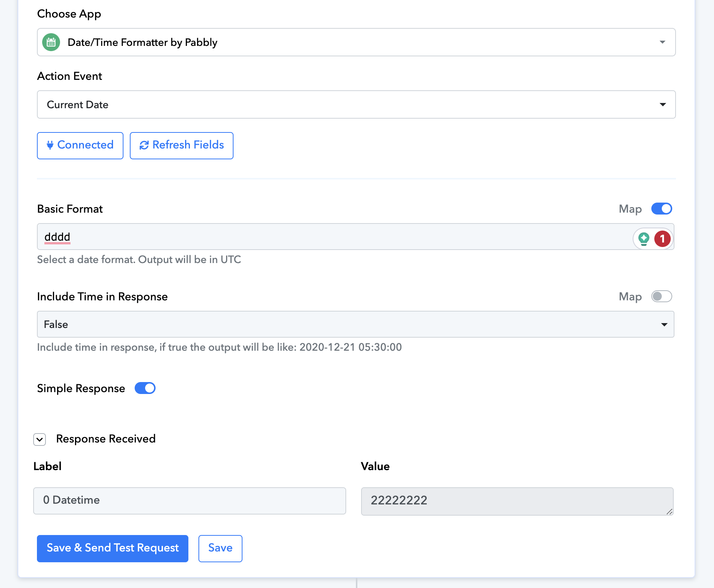Click the Value column heading
The image size is (714, 588).
375,466
